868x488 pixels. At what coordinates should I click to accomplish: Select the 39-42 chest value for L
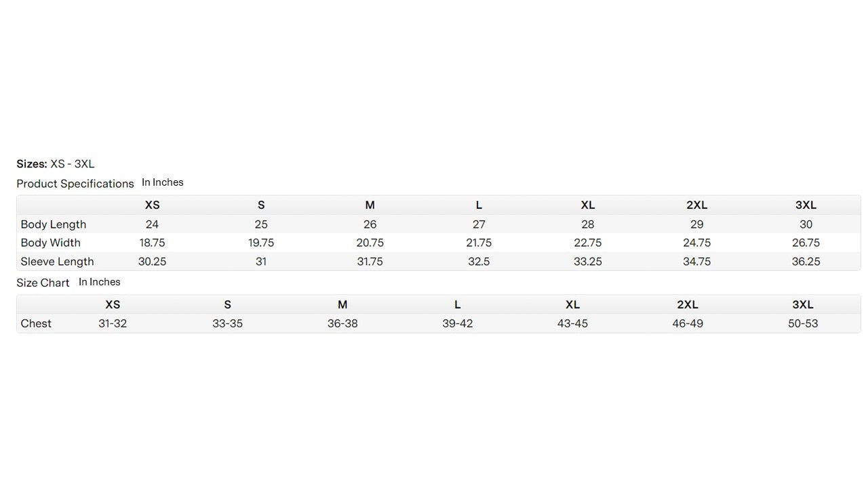click(x=458, y=323)
